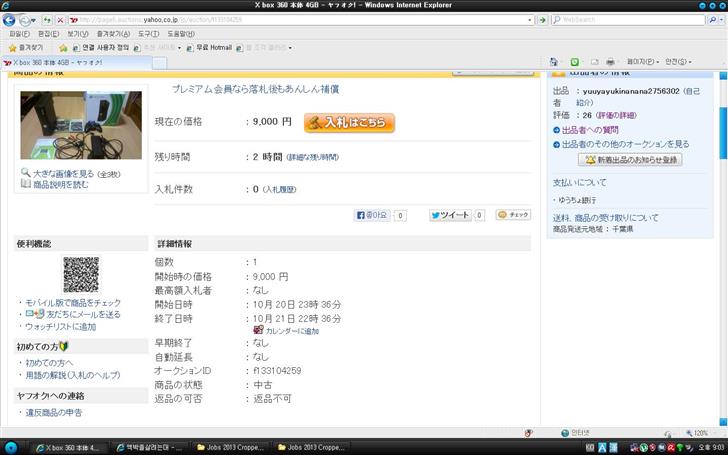Switch to X box 360 taskbar button
The width and height of the screenshot is (728, 455).
[x=69, y=448]
